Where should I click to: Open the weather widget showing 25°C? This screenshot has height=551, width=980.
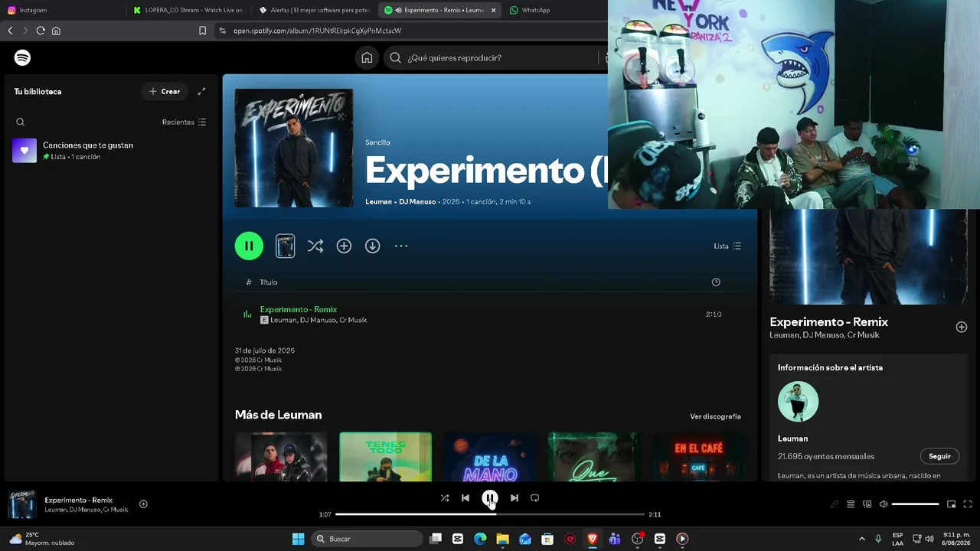click(x=42, y=539)
